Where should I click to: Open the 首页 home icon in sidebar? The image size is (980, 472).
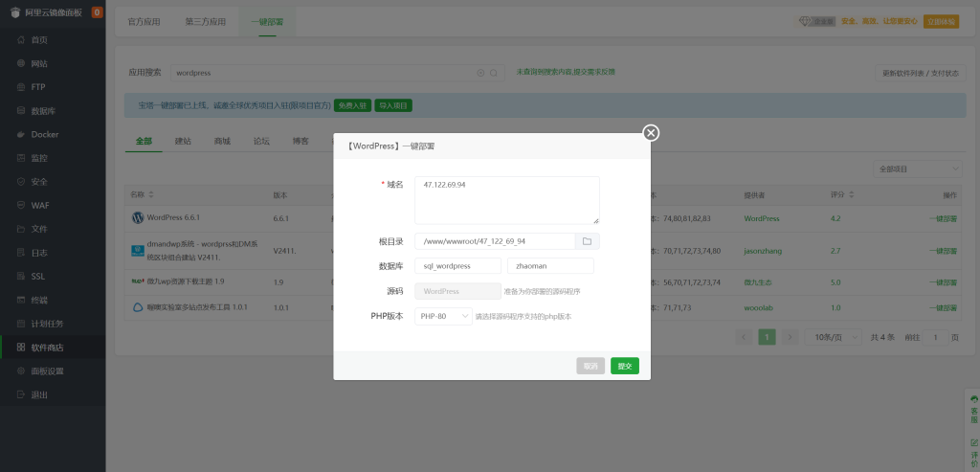point(21,40)
